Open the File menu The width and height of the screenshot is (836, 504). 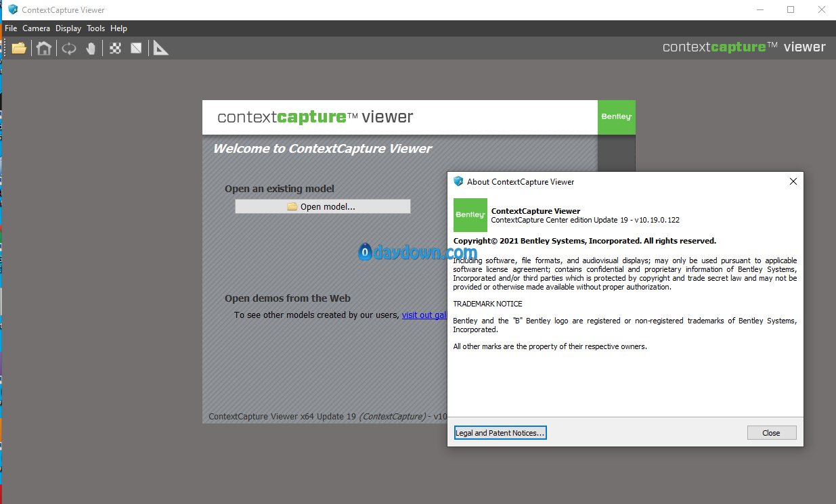pyautogui.click(x=11, y=28)
